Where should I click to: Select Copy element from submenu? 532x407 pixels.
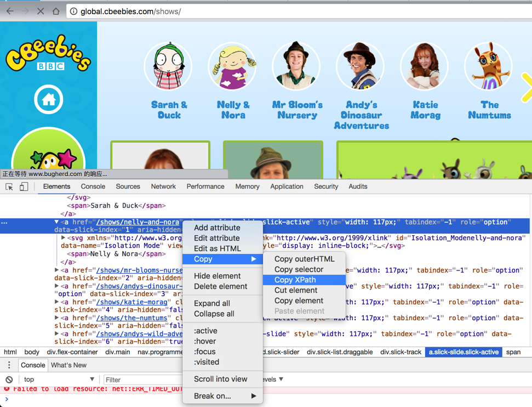coord(304,301)
